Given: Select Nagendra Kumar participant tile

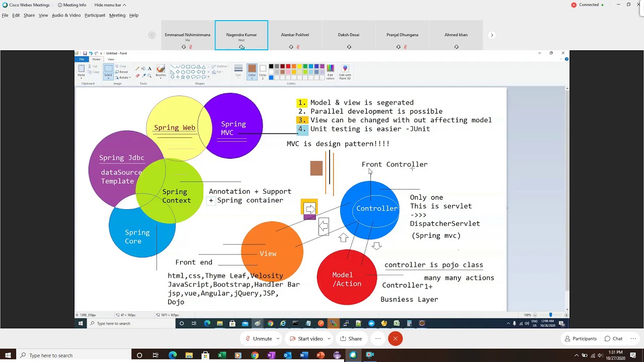Looking at the screenshot, I should pyautogui.click(x=242, y=35).
